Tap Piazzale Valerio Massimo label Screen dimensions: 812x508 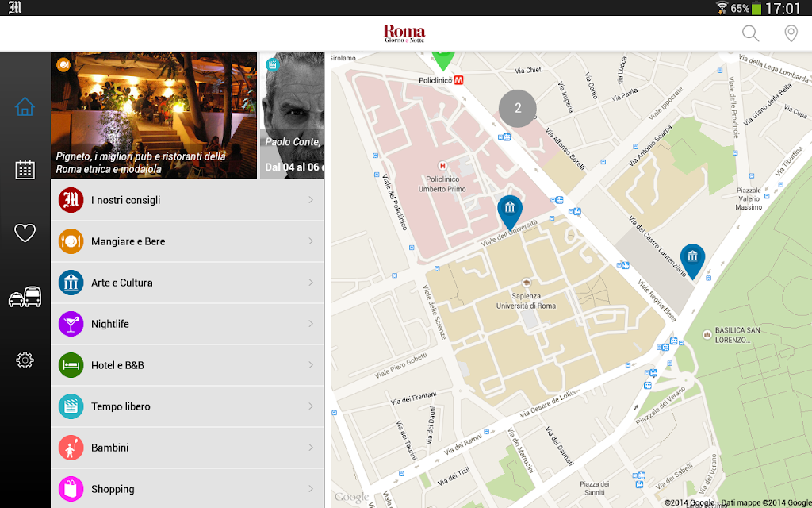pos(749,198)
